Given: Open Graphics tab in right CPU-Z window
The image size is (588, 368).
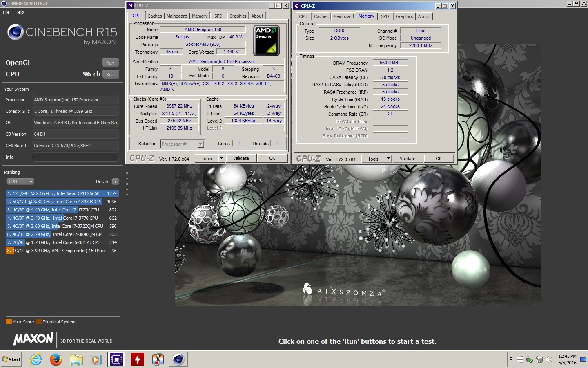Looking at the screenshot, I should 404,16.
